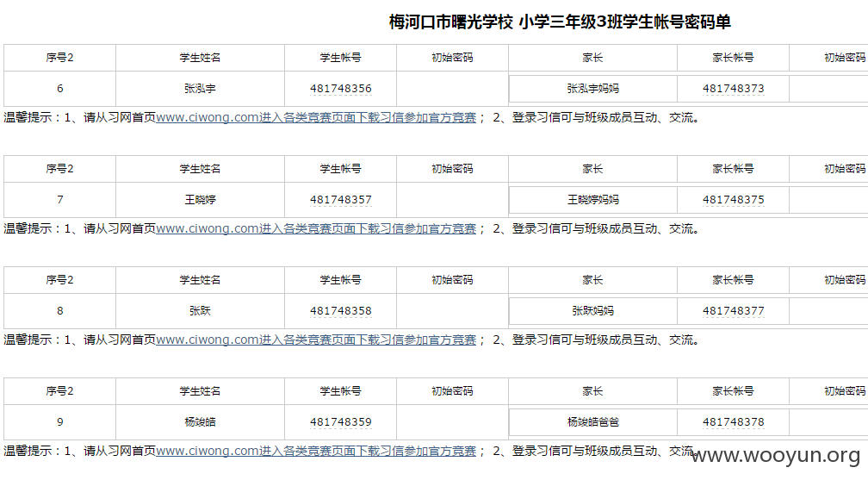The height and width of the screenshot is (480, 868).
Task: Open the www.ciwong.com link under row 6
Action: point(316,117)
